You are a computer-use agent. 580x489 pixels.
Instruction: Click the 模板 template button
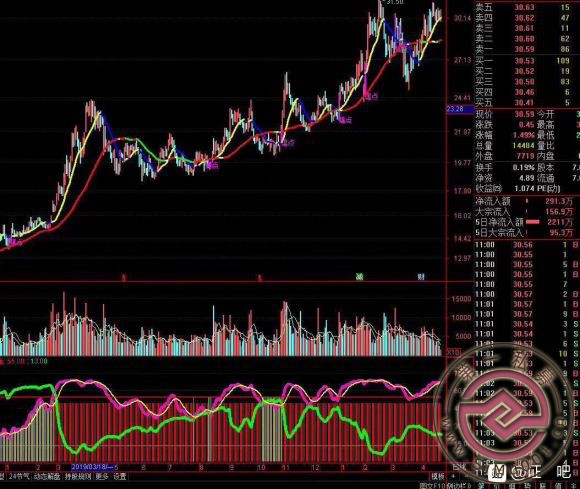point(438,476)
